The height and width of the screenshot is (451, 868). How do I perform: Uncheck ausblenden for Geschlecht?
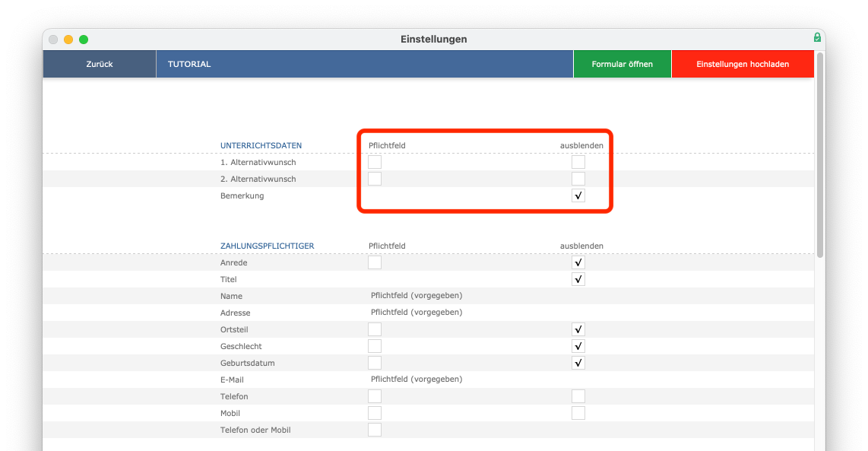coord(578,346)
